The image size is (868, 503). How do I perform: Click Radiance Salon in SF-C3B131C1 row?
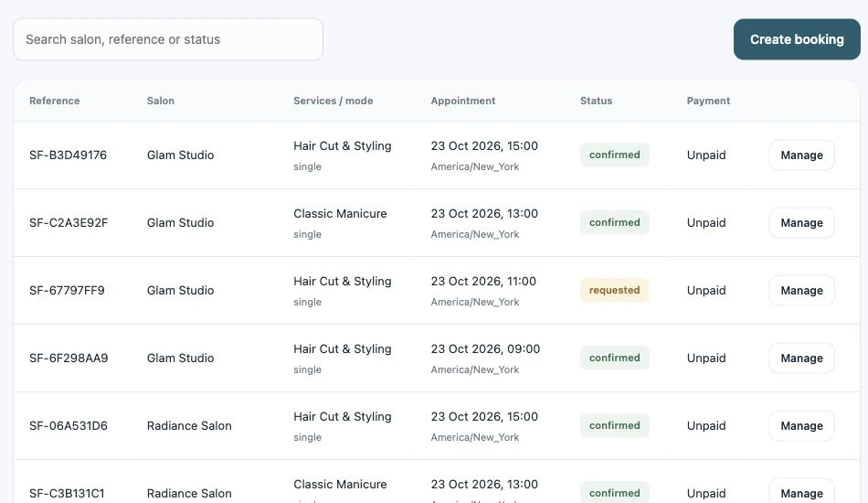(189, 493)
